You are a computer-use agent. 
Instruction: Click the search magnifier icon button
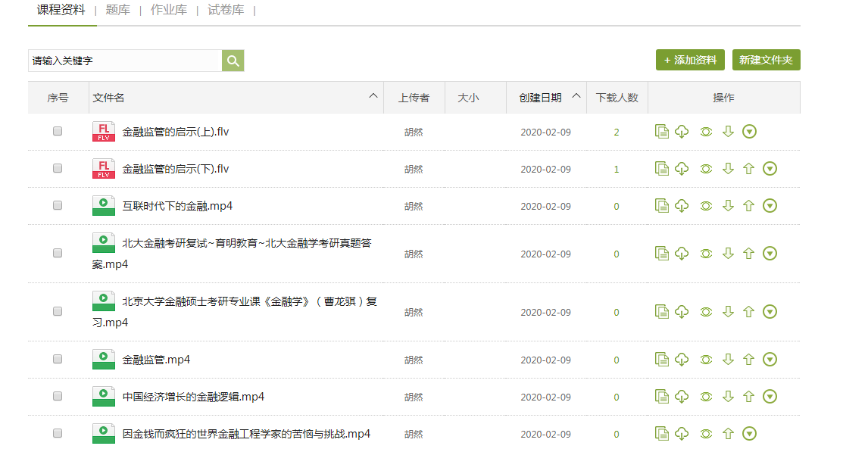click(233, 61)
